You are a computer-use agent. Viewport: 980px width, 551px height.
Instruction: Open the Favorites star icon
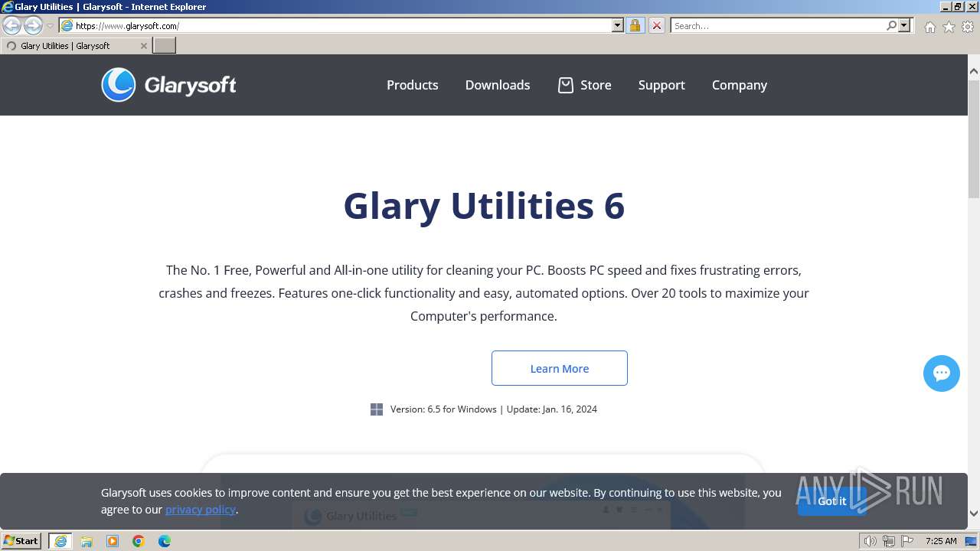[x=949, y=27]
